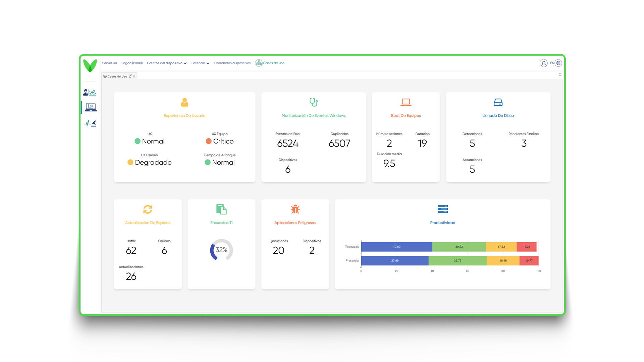
Task: Click the small panel maximize square icon
Action: pos(560,75)
